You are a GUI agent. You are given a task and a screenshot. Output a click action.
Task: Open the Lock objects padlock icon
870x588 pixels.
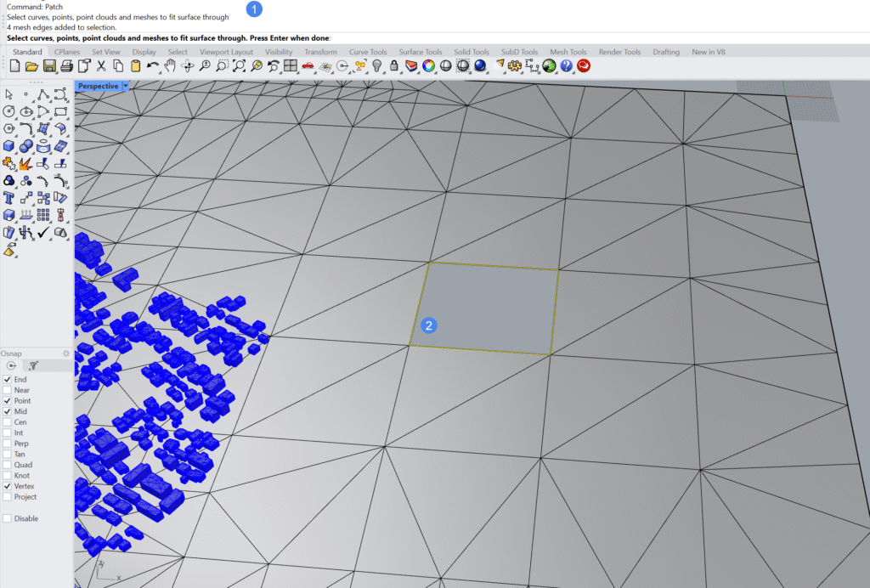click(x=394, y=65)
